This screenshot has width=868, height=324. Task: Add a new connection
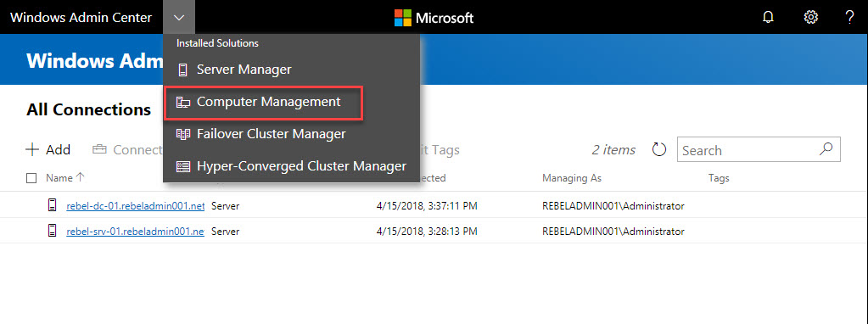(48, 150)
